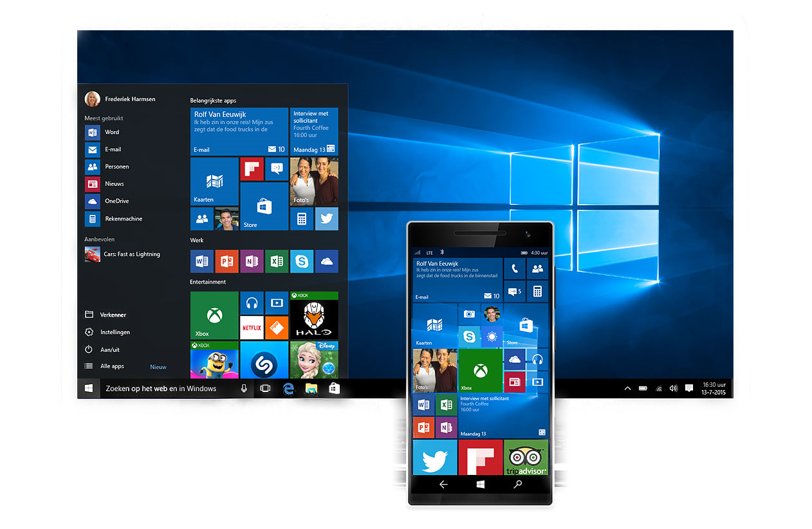Screen dimensions: 812x529
Task: Launch the Disney Frozen game tile
Action: coord(314,360)
